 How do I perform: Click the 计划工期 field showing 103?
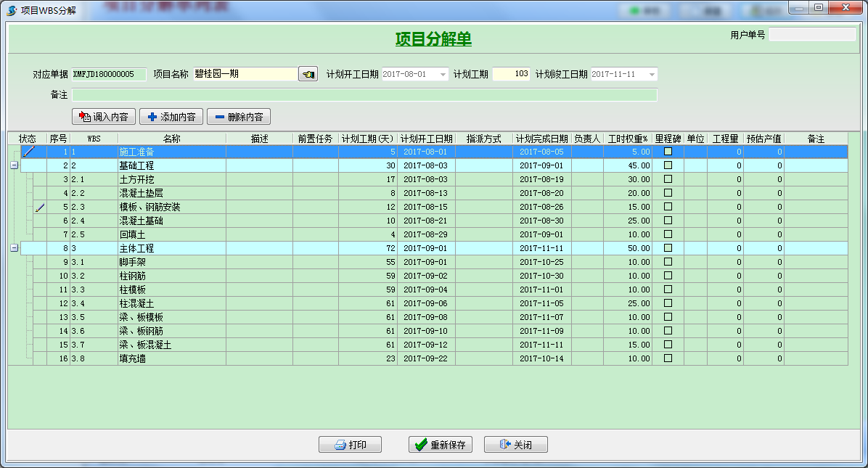[511, 74]
